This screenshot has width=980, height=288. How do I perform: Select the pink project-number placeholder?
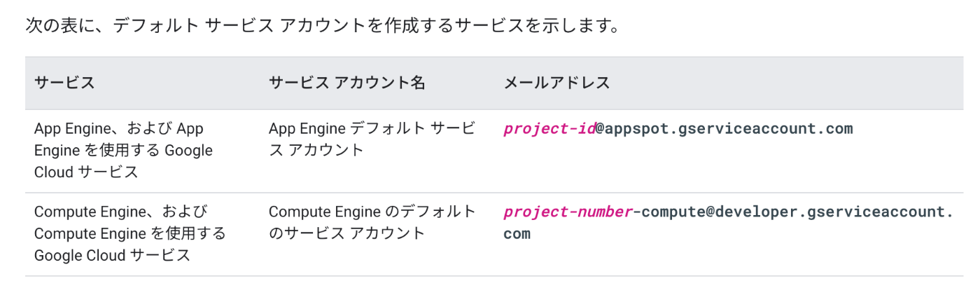pyautogui.click(x=568, y=212)
